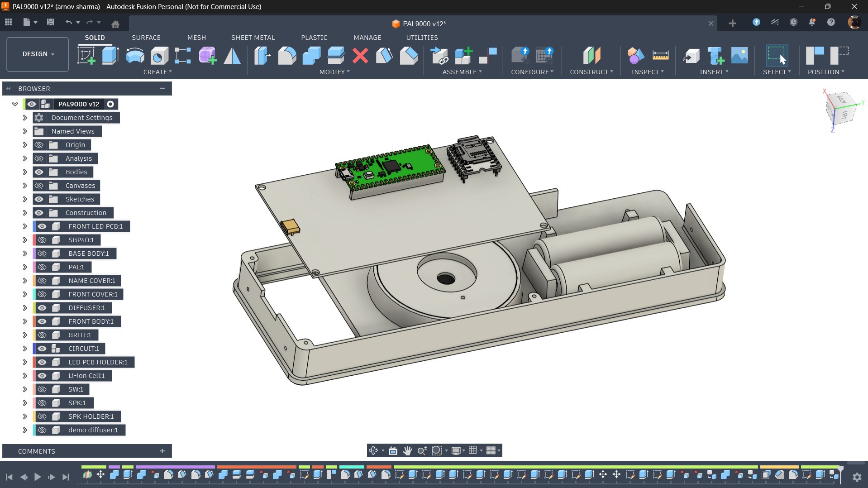Hide the FRONT LED PCB:1 component
Image resolution: width=868 pixels, height=488 pixels.
pos(42,226)
